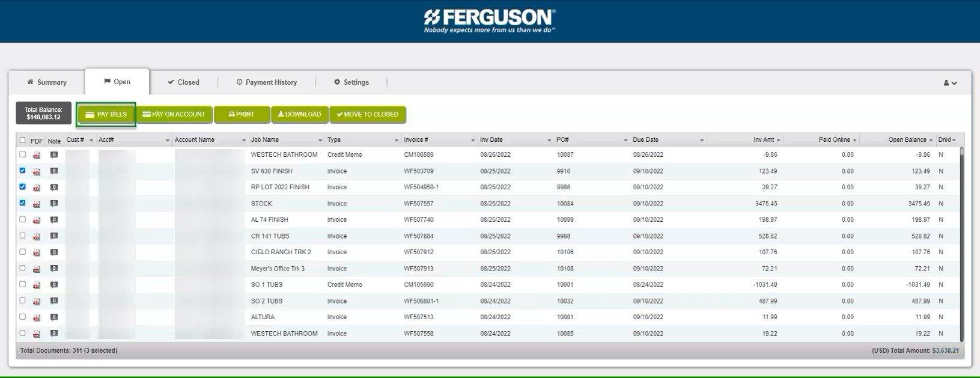The width and height of the screenshot is (980, 378).
Task: Open the Paid Online column dropdown
Action: tap(854, 140)
